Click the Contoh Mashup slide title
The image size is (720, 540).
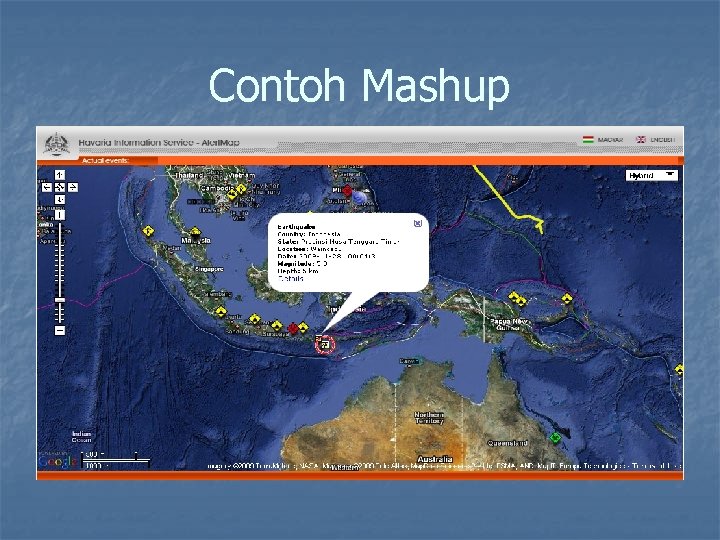coord(359,85)
